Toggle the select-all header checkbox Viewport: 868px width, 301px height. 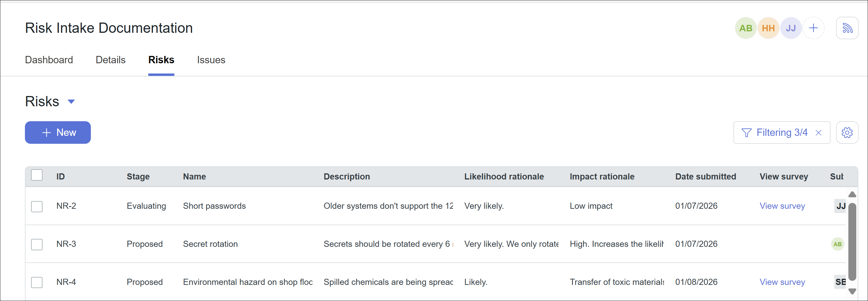(x=37, y=175)
